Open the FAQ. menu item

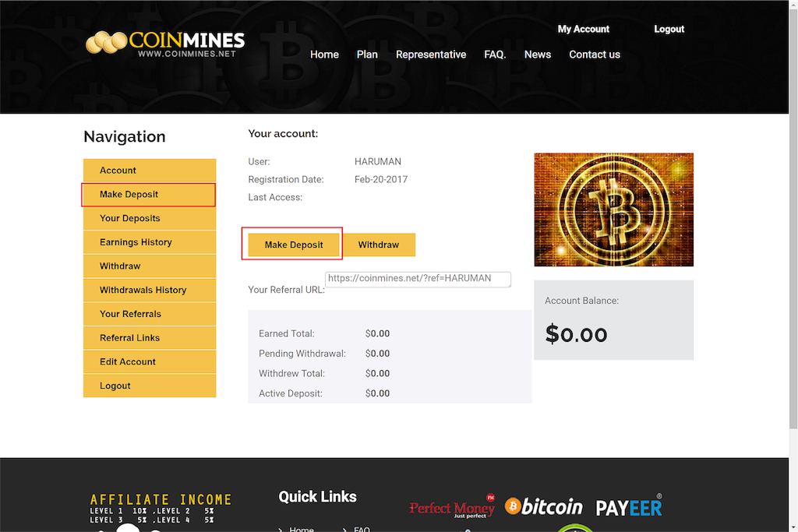[x=495, y=55]
